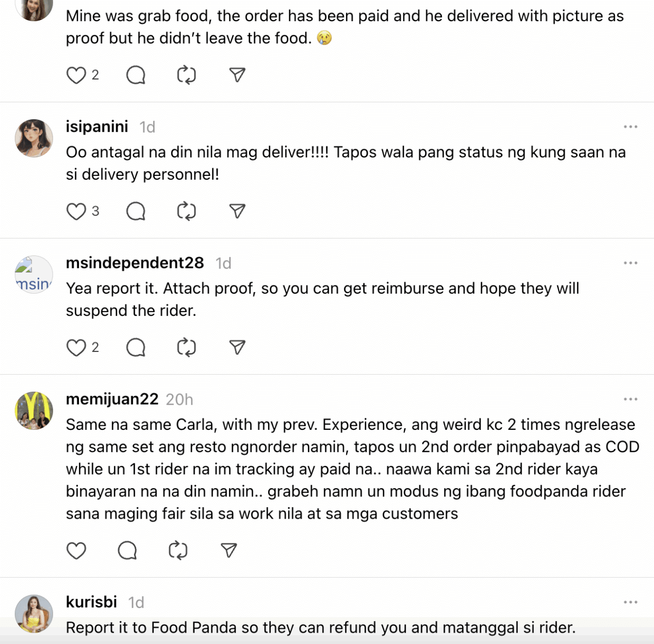Open more options for isipanini's comment
654x644 pixels.
pos(631,127)
